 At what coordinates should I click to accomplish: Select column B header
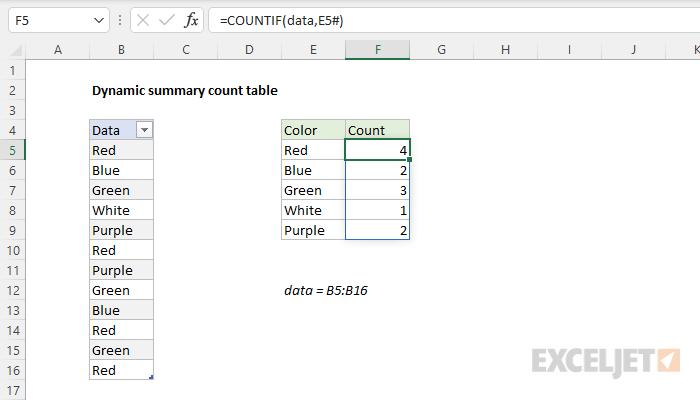121,50
